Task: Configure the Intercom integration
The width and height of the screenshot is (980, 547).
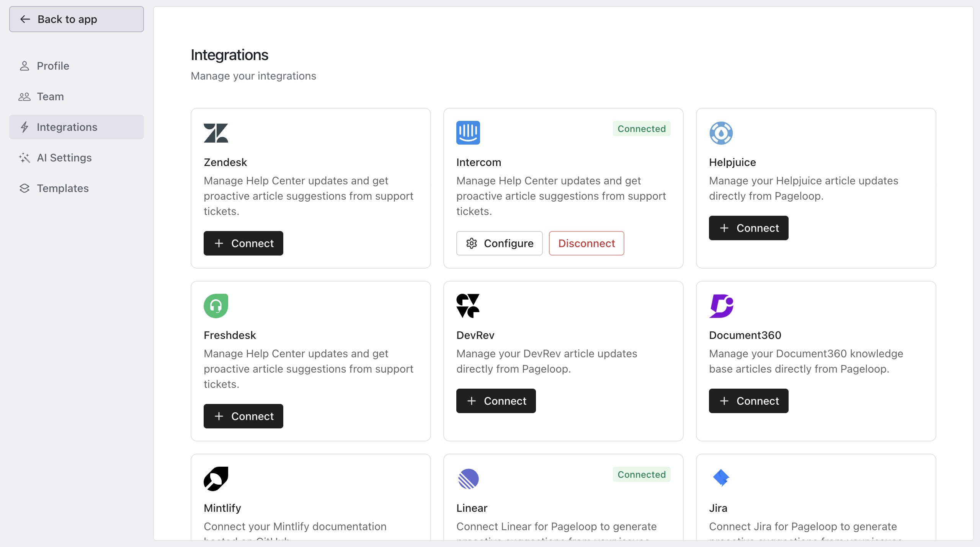Action: tap(500, 243)
